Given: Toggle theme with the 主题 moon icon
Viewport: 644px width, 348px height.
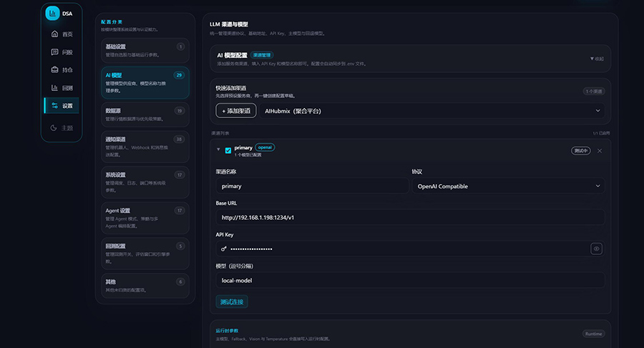Looking at the screenshot, I should (x=55, y=127).
